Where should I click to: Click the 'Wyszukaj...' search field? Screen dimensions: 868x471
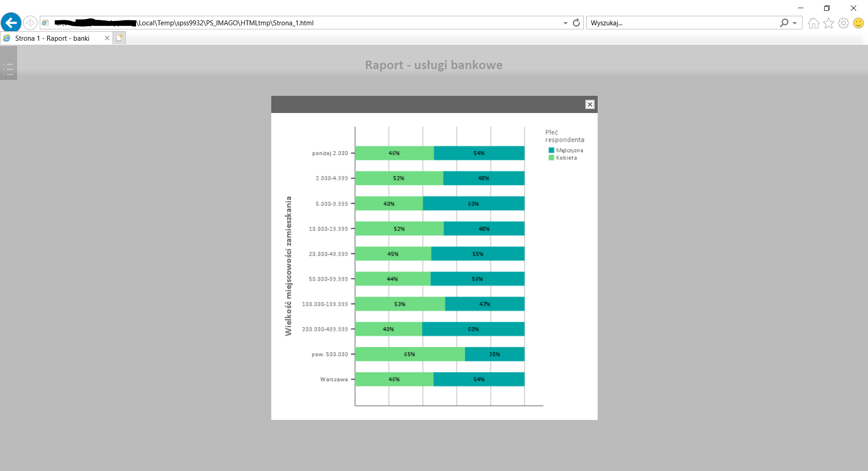683,23
